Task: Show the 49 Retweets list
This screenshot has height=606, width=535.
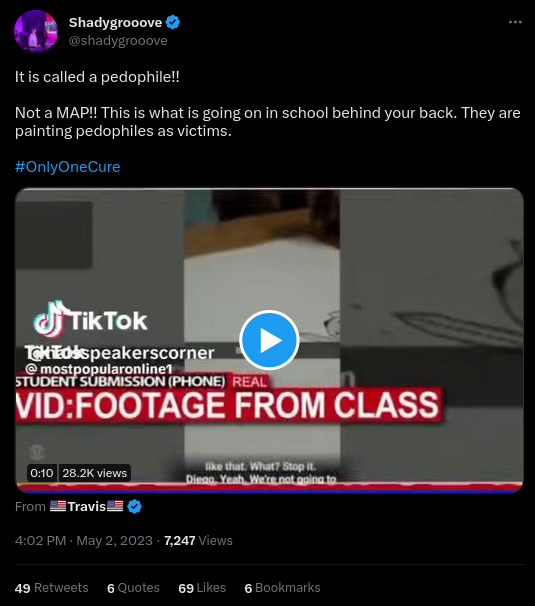Action: tap(51, 588)
